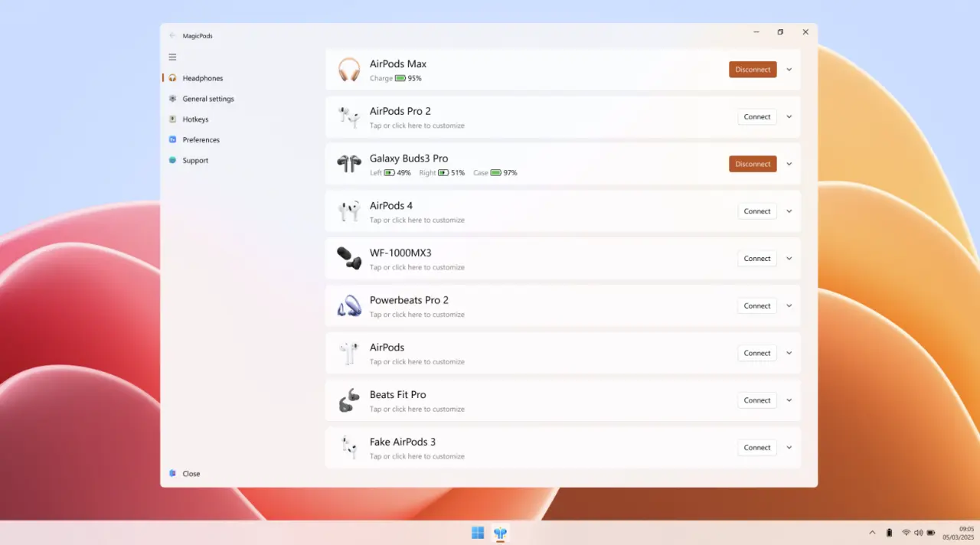Viewport: 980px width, 545px height.
Task: Click the Close item icon in sidebar
Action: 172,473
